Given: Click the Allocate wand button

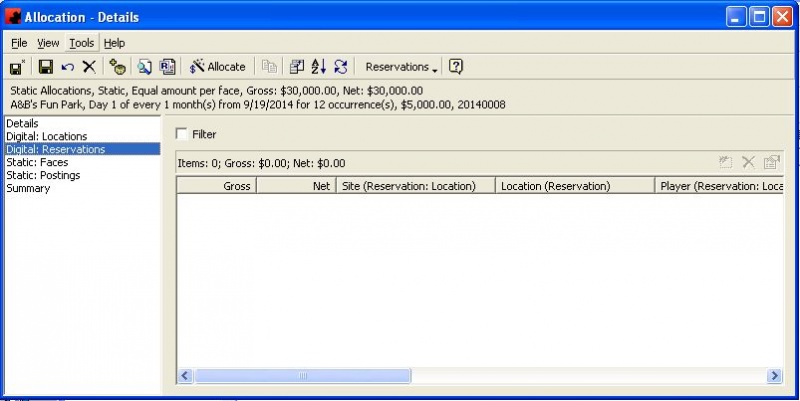Looking at the screenshot, I should 217,67.
